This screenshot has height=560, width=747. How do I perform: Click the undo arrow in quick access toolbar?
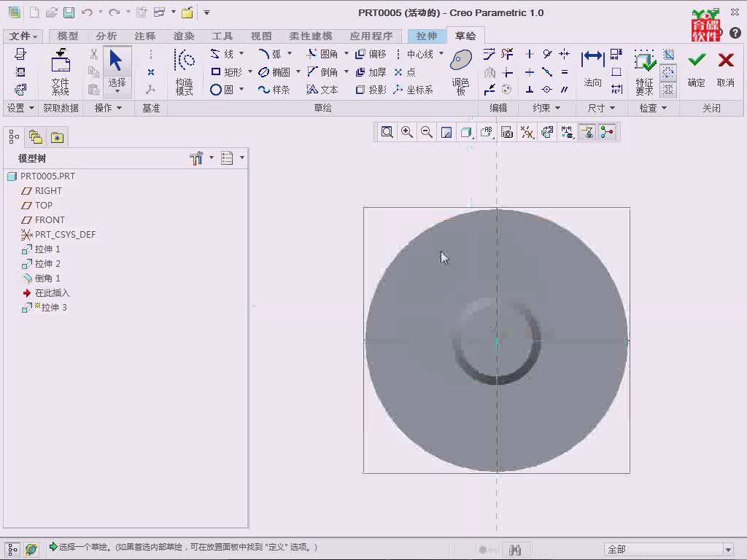point(87,12)
